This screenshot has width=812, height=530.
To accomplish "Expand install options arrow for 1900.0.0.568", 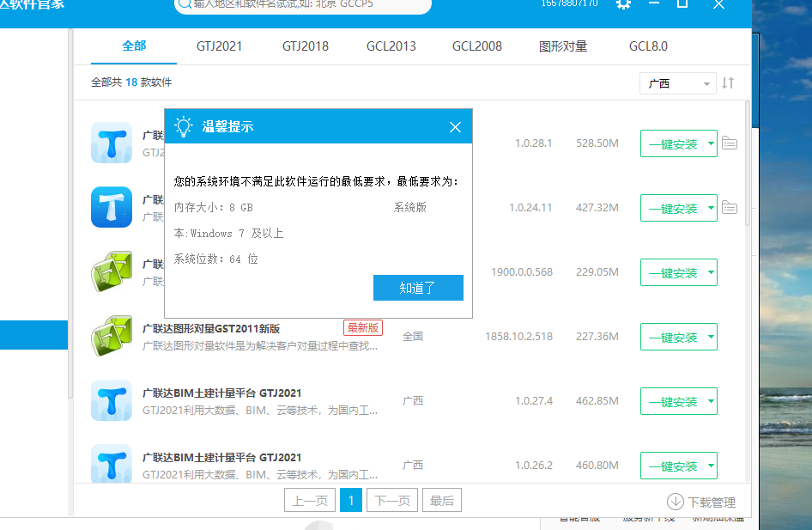I will coord(711,272).
